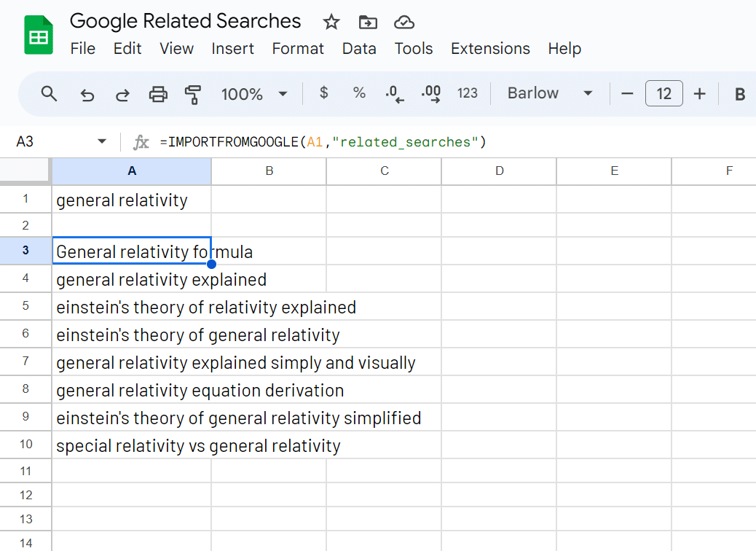Open the search menus magnifier tool
The height and width of the screenshot is (551, 756).
49,93
